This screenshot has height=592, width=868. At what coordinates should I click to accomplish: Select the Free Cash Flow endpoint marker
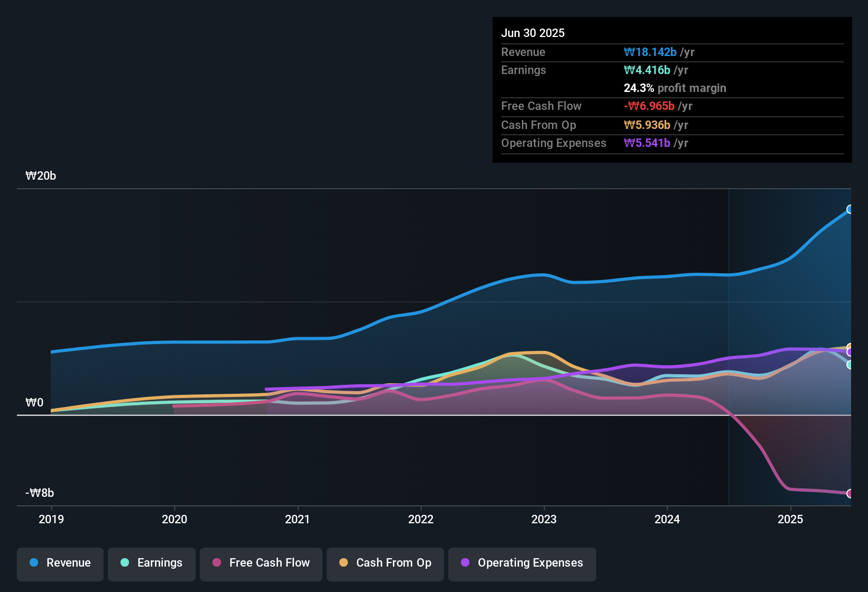click(x=850, y=494)
